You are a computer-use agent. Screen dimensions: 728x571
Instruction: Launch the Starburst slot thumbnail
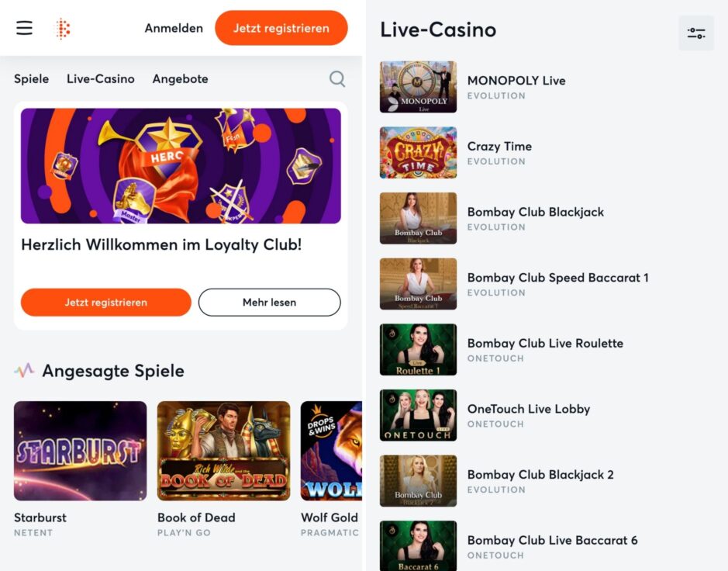tap(81, 451)
